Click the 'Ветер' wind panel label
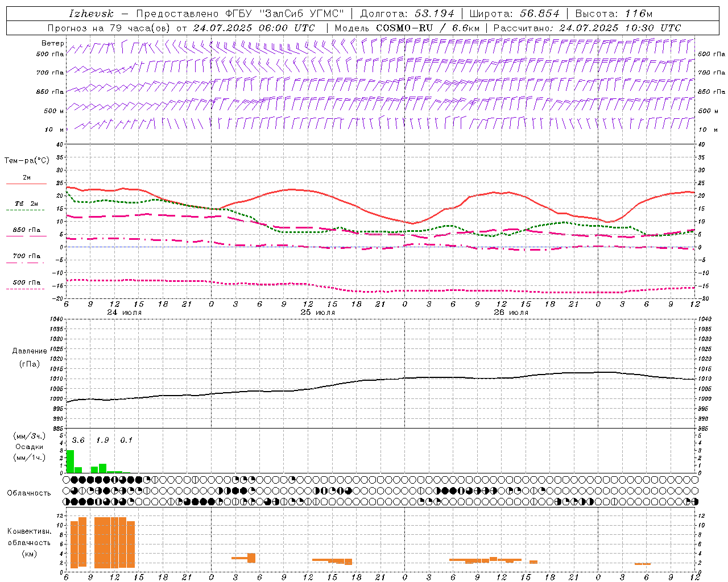Viewport: 728px width, 582px height. coord(53,43)
